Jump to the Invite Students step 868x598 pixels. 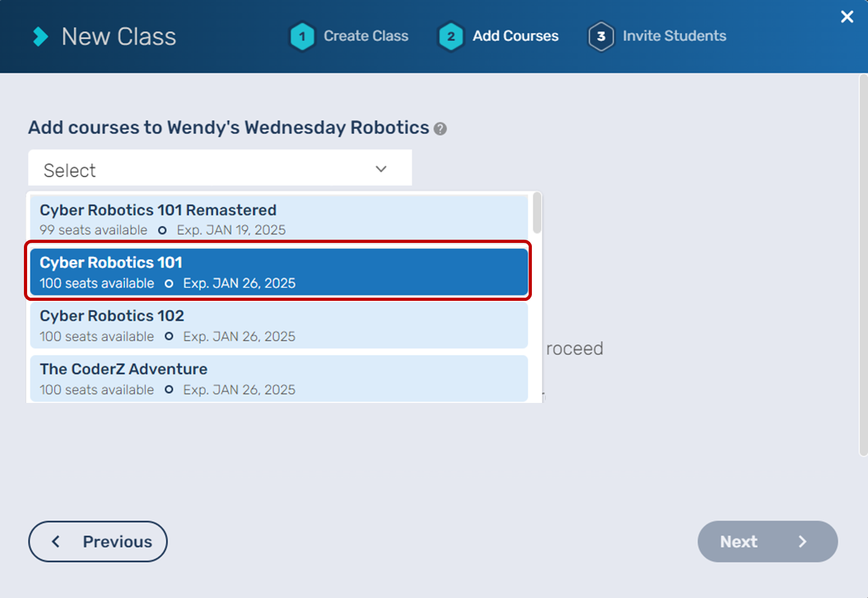(x=674, y=36)
